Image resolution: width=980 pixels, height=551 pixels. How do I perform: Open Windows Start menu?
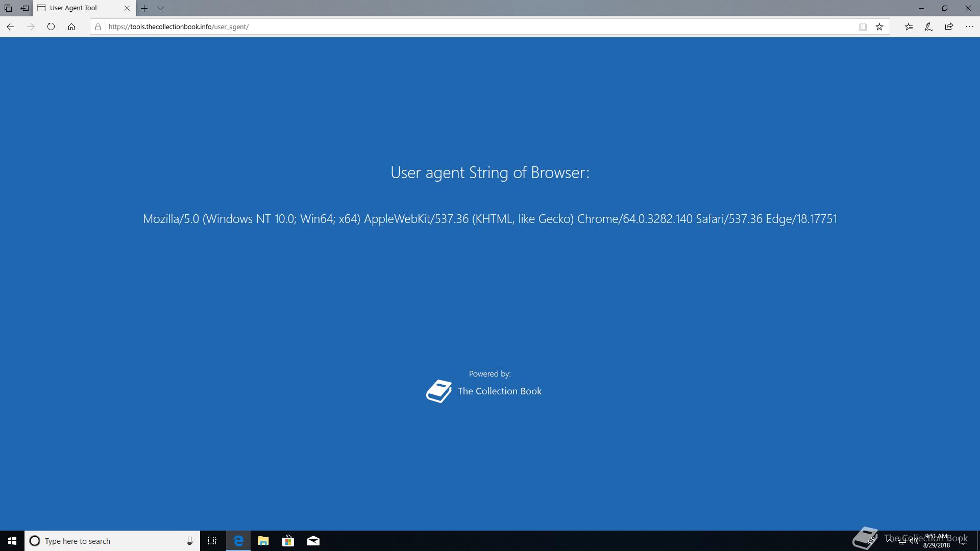click(x=12, y=541)
